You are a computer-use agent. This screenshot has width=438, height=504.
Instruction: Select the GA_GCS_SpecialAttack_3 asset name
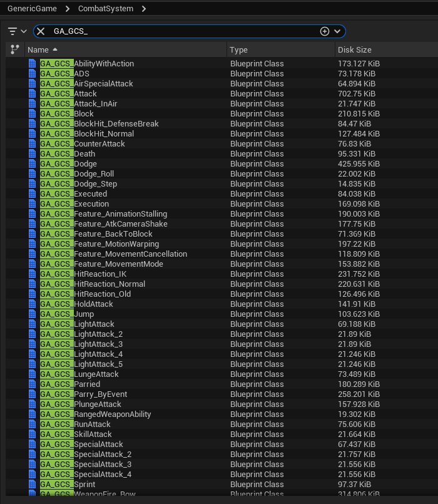tap(86, 464)
